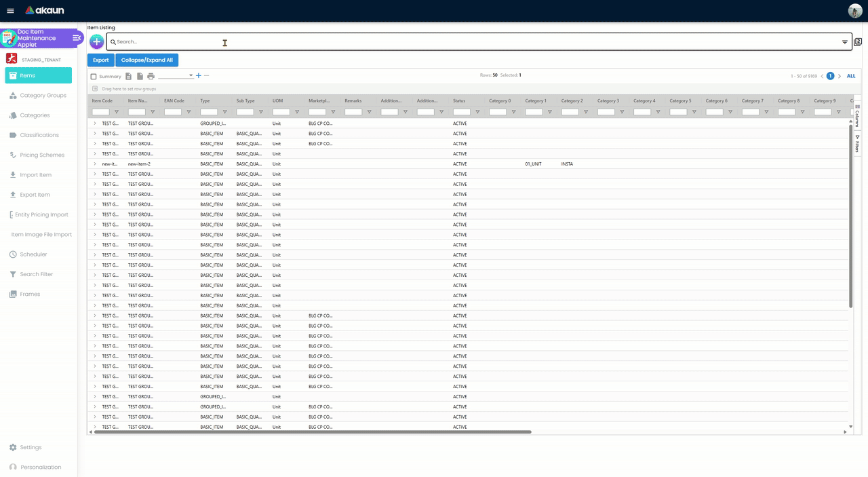The height and width of the screenshot is (477, 868).
Task: Open the grid view selection dropdown
Action: click(176, 76)
